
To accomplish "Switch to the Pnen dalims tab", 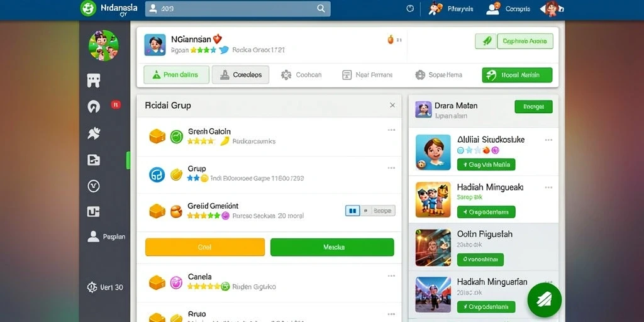I will 176,75.
